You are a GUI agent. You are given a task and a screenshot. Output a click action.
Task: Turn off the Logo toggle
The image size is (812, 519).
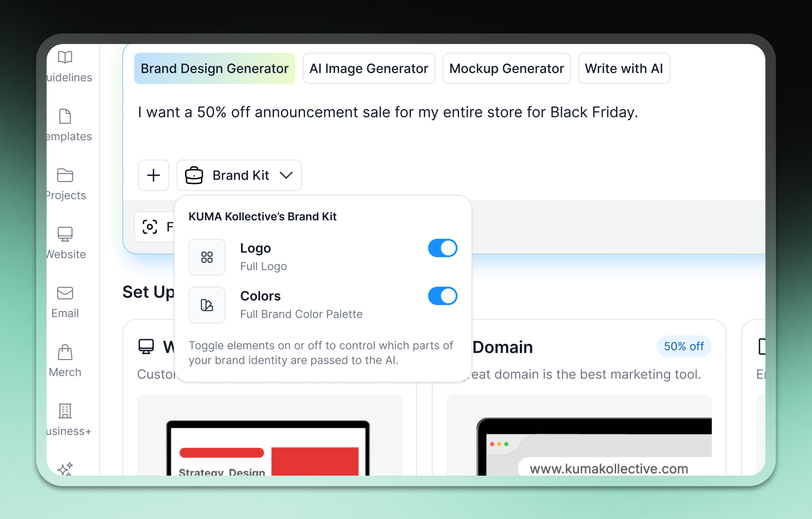(442, 248)
